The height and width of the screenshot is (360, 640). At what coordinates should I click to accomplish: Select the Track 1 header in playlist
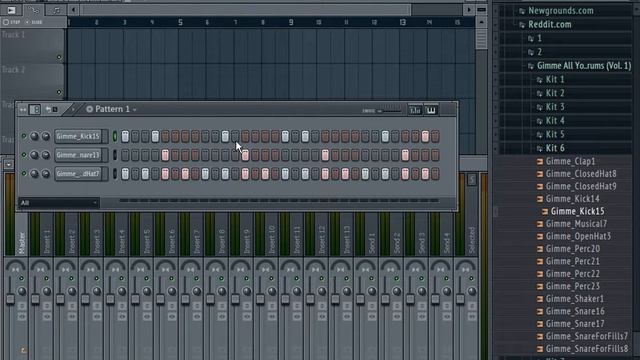33,45
